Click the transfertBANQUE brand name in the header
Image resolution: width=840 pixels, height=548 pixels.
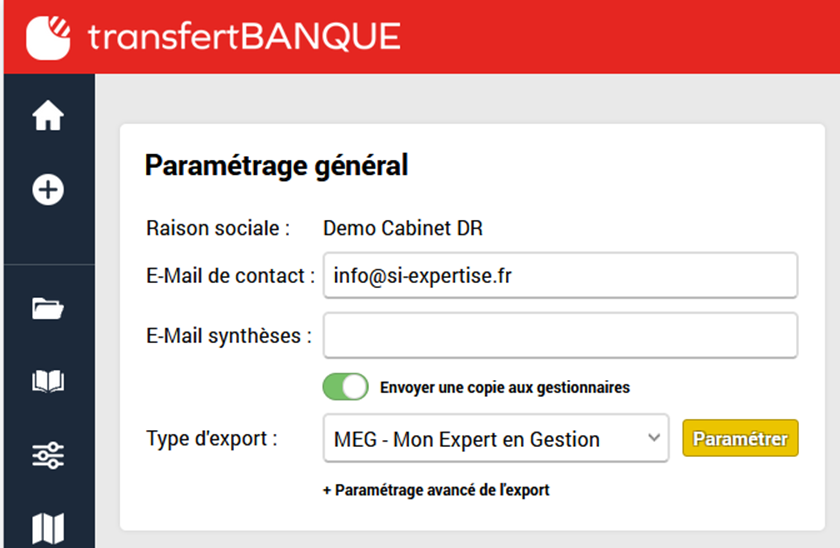[x=244, y=37]
